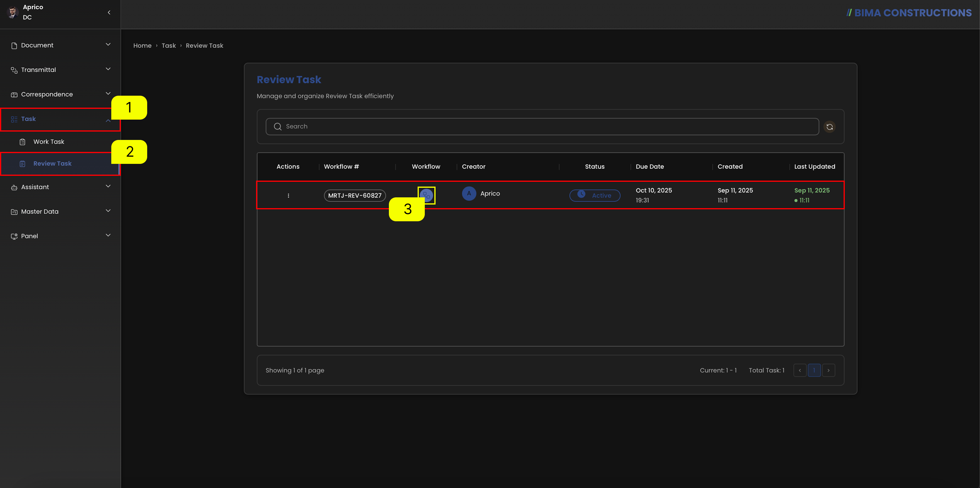Click the Creator column header
The width and height of the screenshot is (980, 488).
473,167
